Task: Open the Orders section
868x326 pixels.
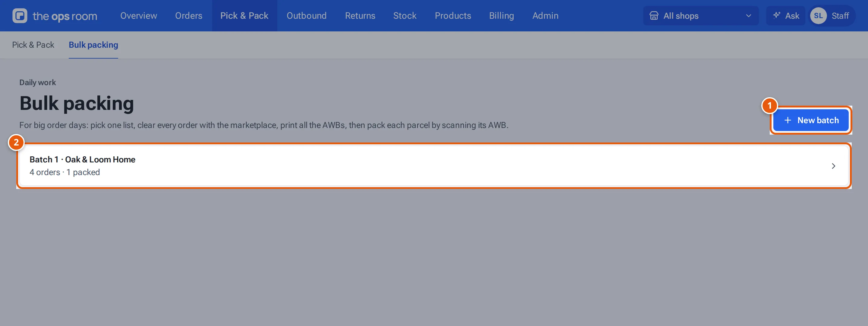Action: point(189,15)
